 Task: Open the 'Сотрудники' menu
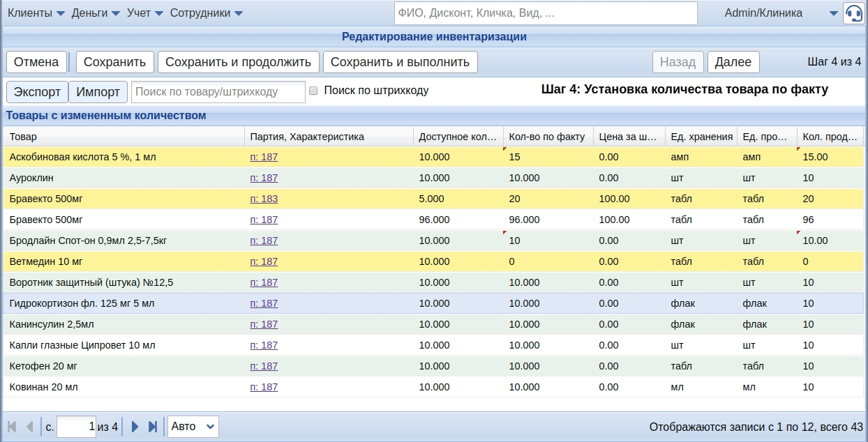pyautogui.click(x=207, y=13)
